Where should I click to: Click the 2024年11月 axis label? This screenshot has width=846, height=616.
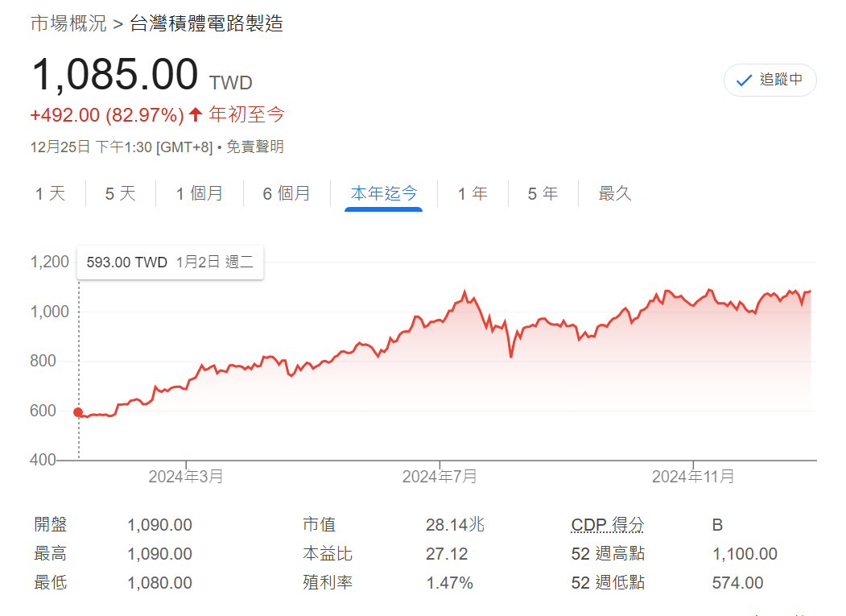tap(693, 476)
